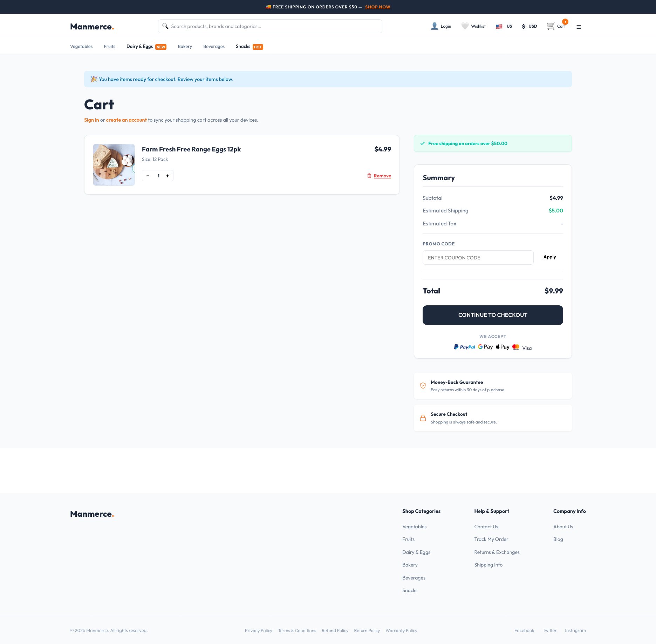
Task: Focus the product search field
Action: [270, 26]
